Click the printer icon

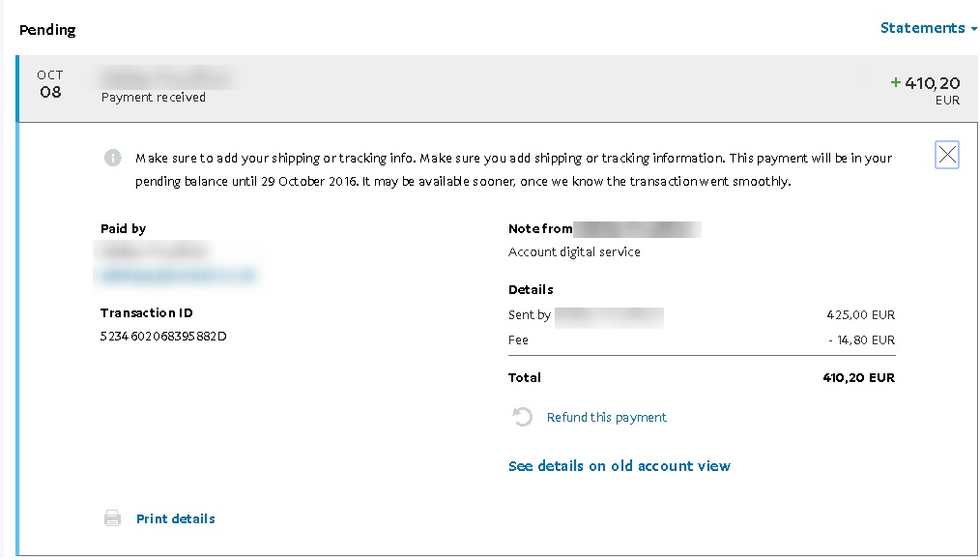click(x=113, y=518)
